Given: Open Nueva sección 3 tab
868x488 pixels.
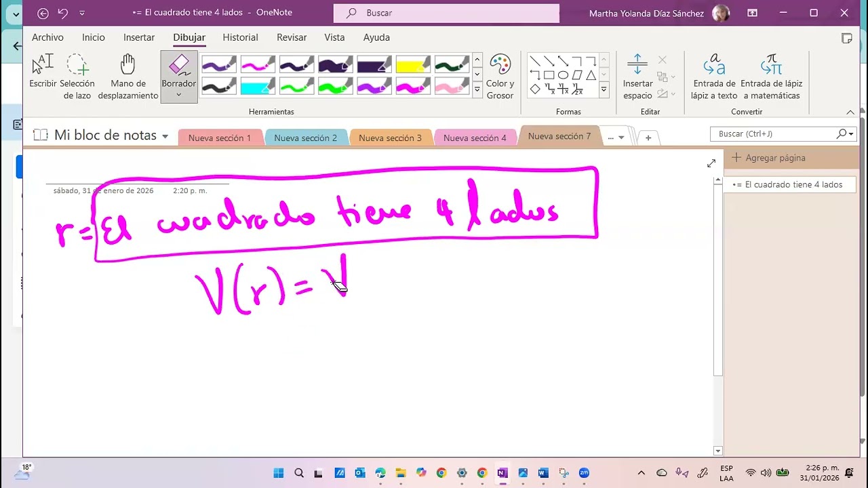Looking at the screenshot, I should 390,138.
